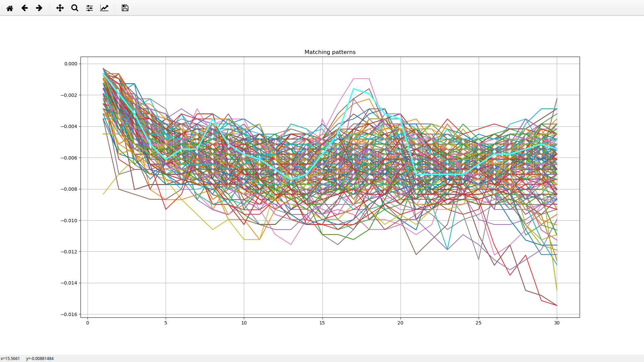Click the y coordinate readout in status bar
644x362 pixels.
point(40,358)
